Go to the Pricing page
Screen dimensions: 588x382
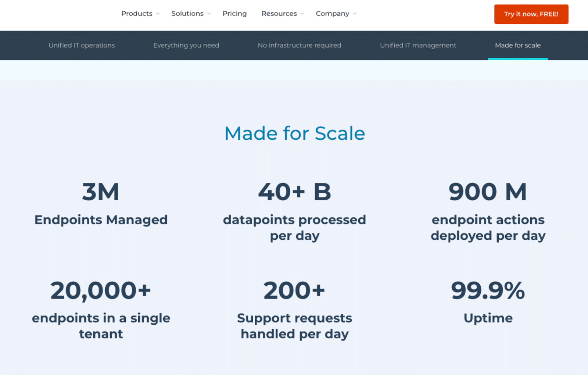(x=234, y=14)
